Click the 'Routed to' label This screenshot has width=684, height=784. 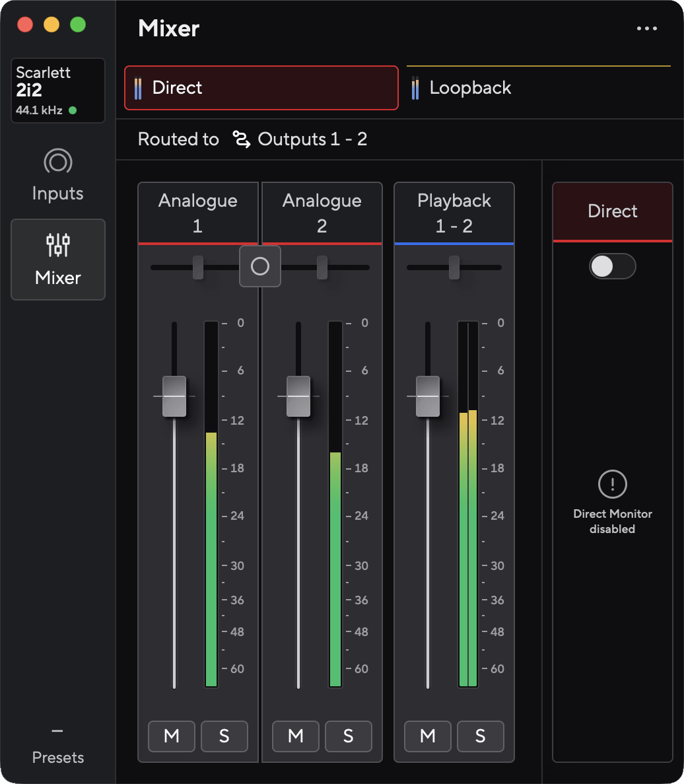coord(178,139)
